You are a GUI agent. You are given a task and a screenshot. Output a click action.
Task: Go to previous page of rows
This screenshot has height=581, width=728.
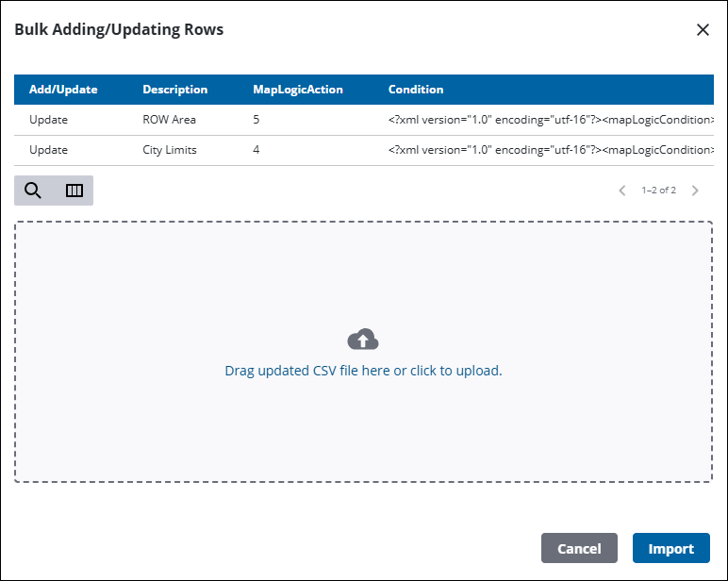click(x=622, y=191)
